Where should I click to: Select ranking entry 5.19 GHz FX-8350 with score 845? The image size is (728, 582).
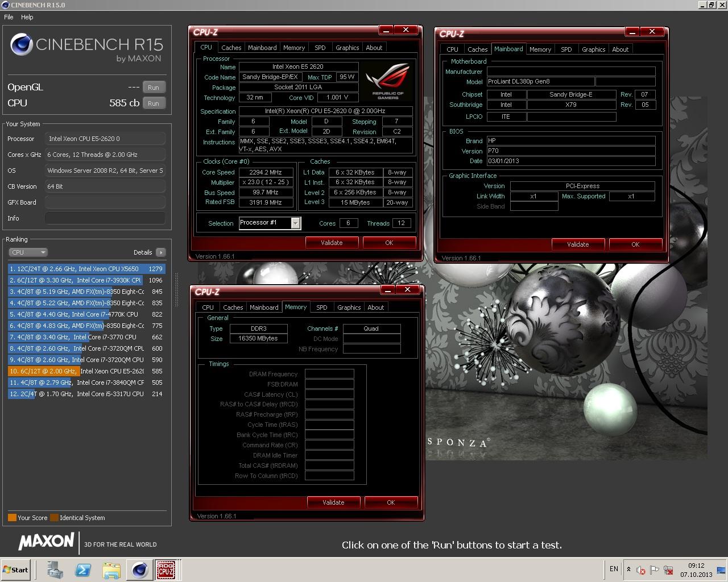point(86,292)
